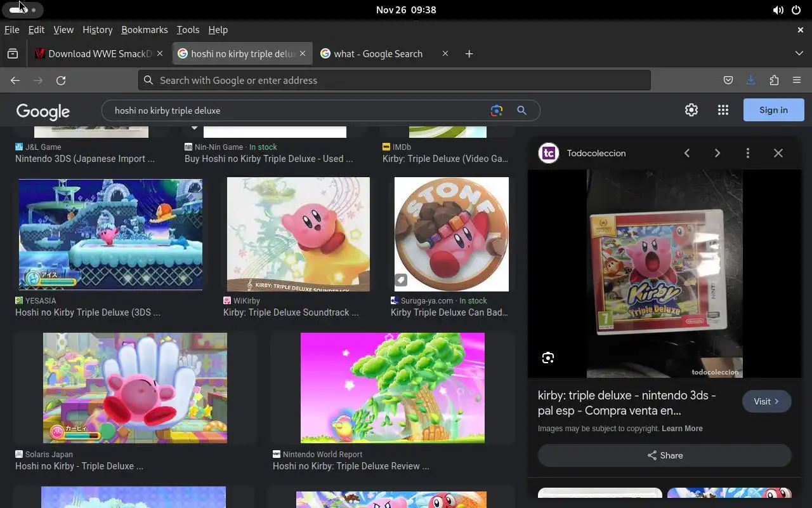812x508 pixels.
Task: Open the Bookmarks menu
Action: click(x=145, y=30)
